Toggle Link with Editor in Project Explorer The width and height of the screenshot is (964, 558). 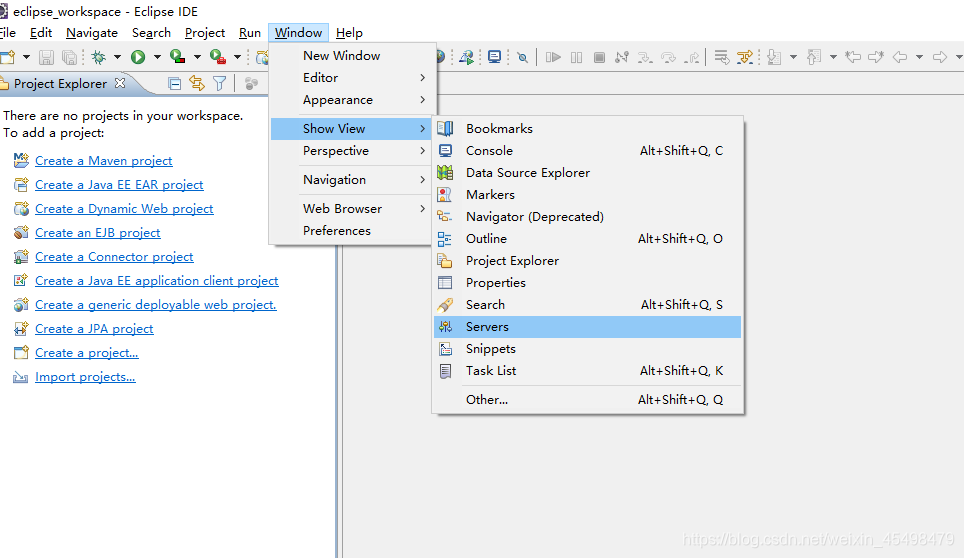197,83
